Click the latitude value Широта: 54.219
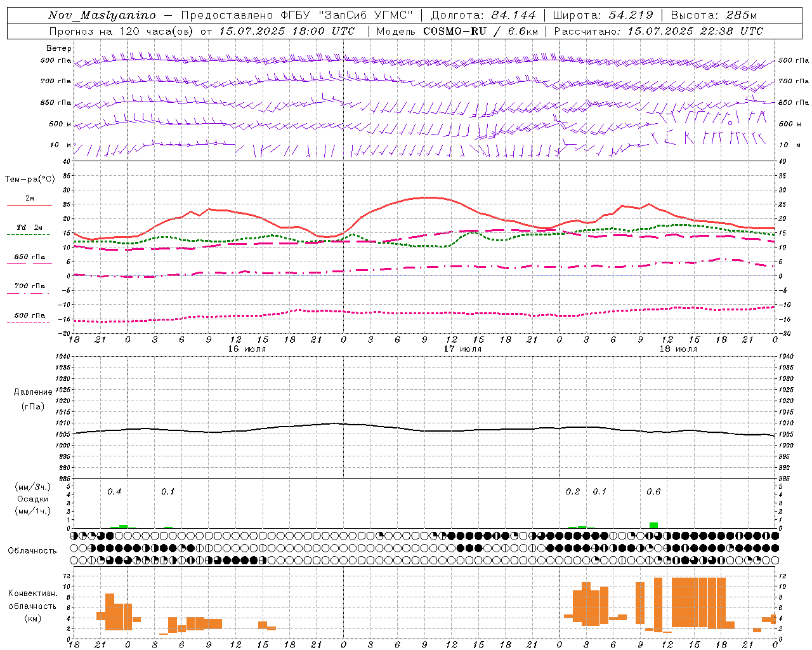The image size is (812, 650). [x=604, y=15]
